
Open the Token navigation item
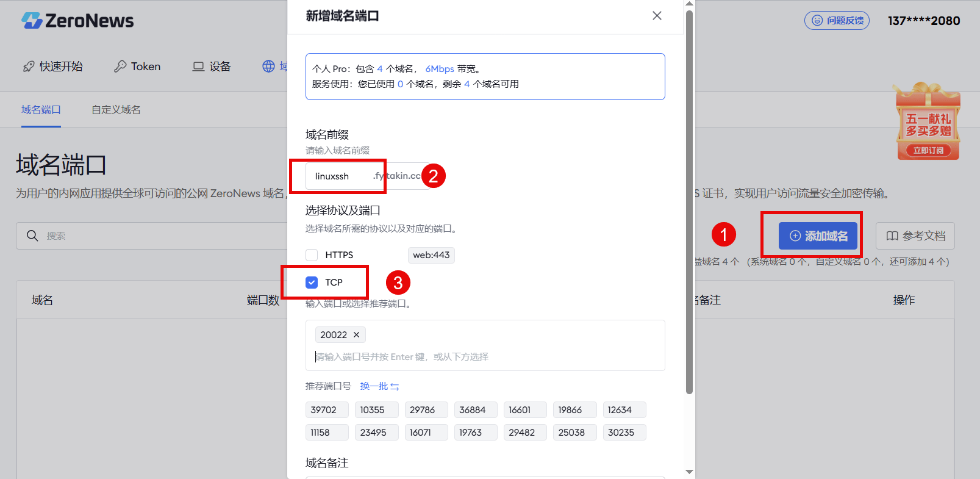pos(137,67)
